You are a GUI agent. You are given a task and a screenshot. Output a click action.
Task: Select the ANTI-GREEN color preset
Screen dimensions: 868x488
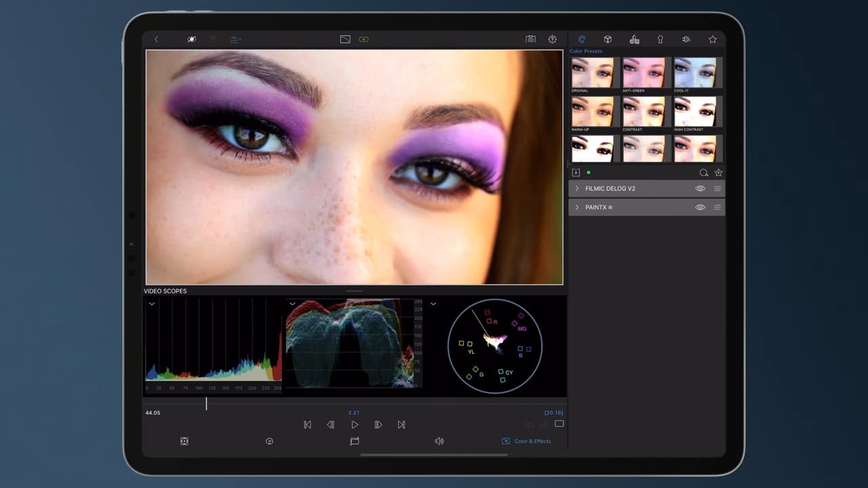point(644,70)
